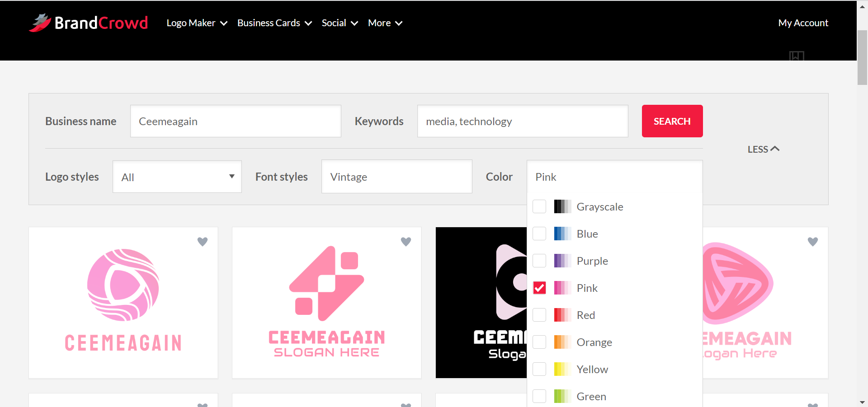Enable the Blue color checkbox

click(539, 234)
